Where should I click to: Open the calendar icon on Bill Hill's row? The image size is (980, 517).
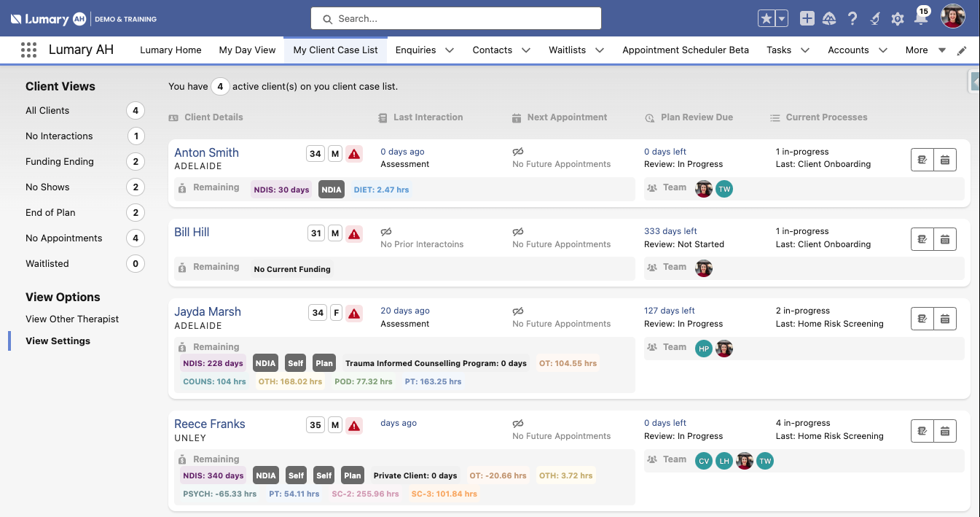tap(945, 238)
